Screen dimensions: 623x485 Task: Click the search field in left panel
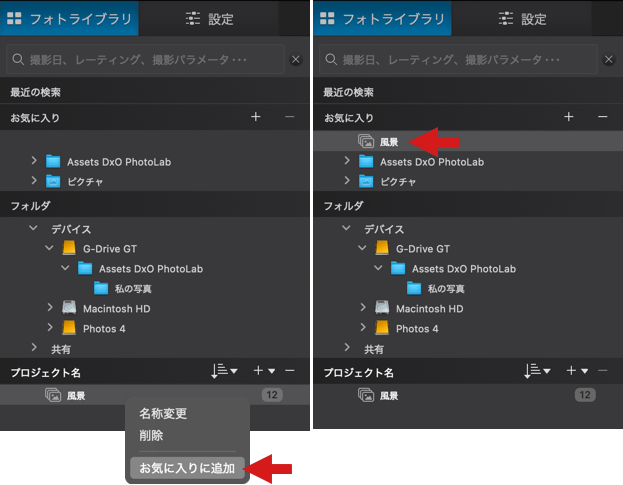point(145,60)
